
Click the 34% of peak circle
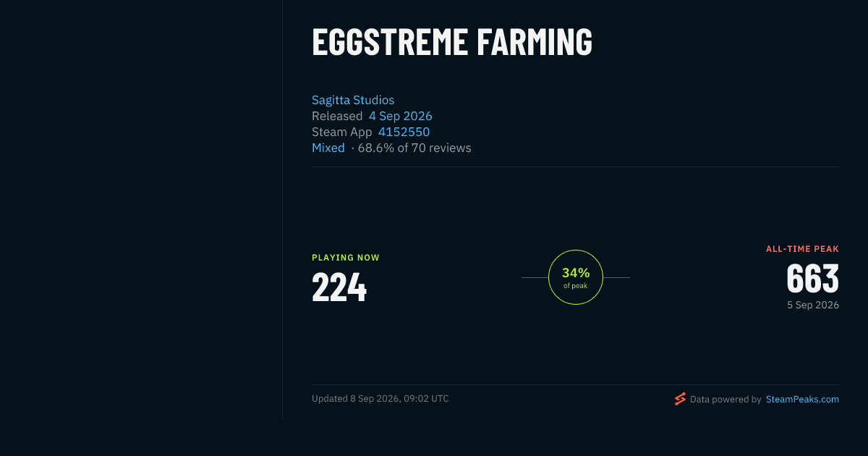pos(576,277)
